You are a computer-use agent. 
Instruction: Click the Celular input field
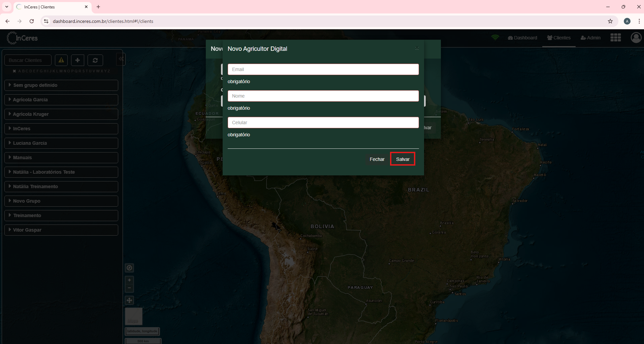tap(323, 123)
